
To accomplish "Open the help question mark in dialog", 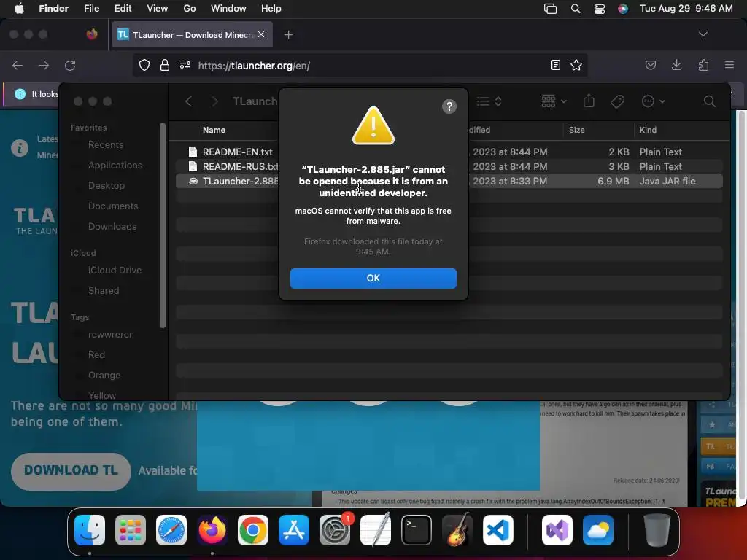I will [449, 106].
